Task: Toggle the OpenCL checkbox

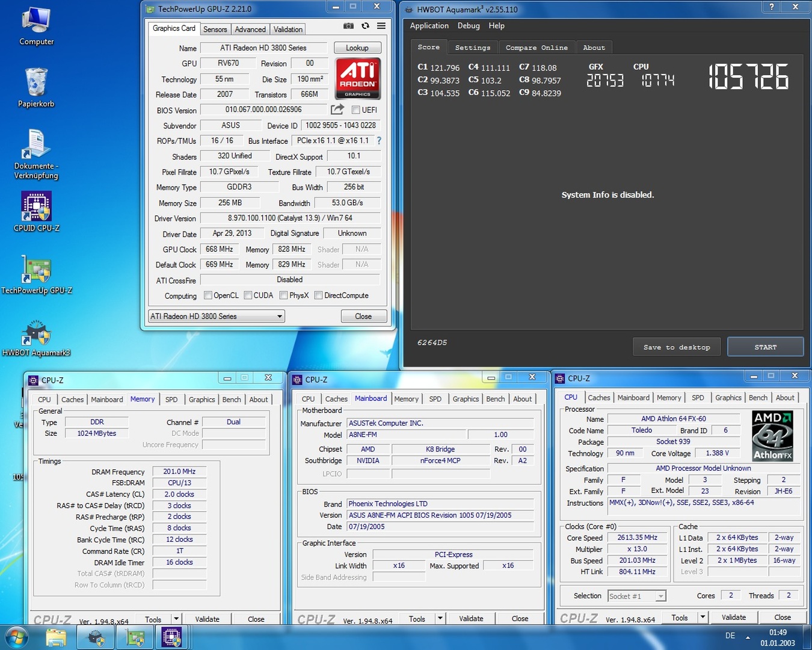Action: tap(208, 296)
